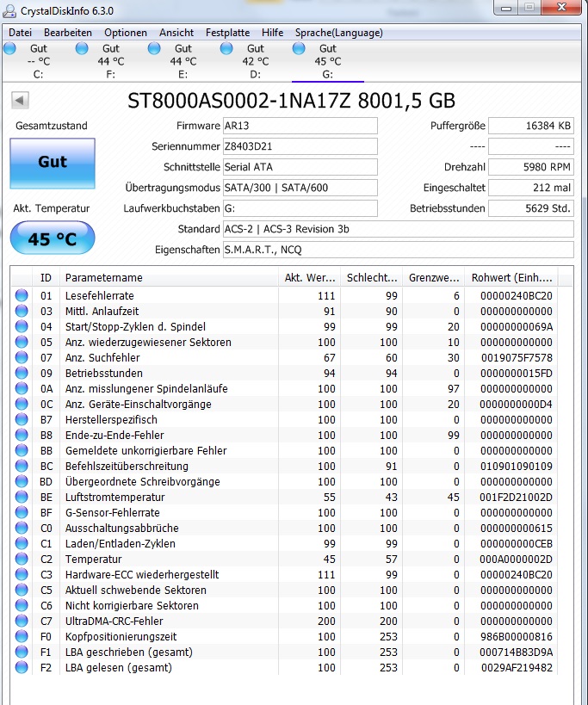Click the Parametername column header
The image size is (588, 705).
pos(169,278)
